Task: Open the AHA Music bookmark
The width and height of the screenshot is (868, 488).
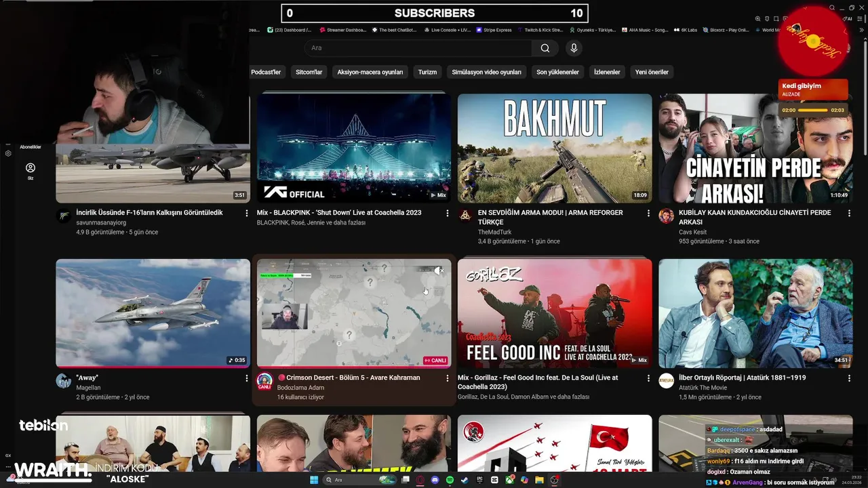Action: tap(644, 30)
